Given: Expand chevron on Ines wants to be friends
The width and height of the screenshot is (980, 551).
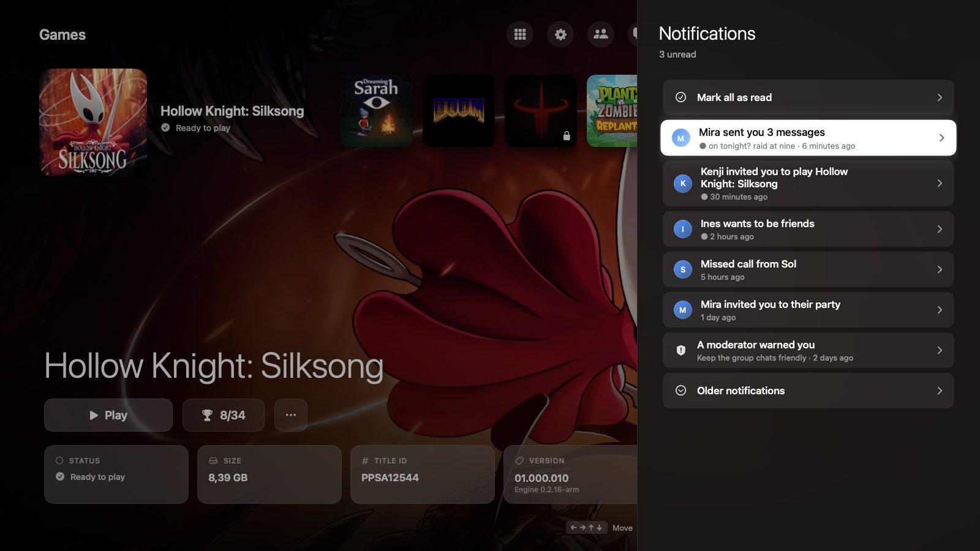Looking at the screenshot, I should click(x=940, y=229).
